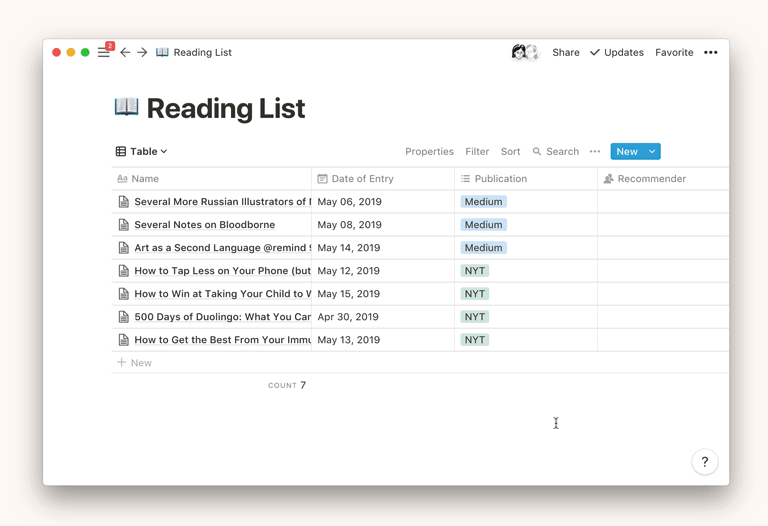The image size is (768, 526).
Task: Open the page options three-dot menu
Action: click(710, 53)
